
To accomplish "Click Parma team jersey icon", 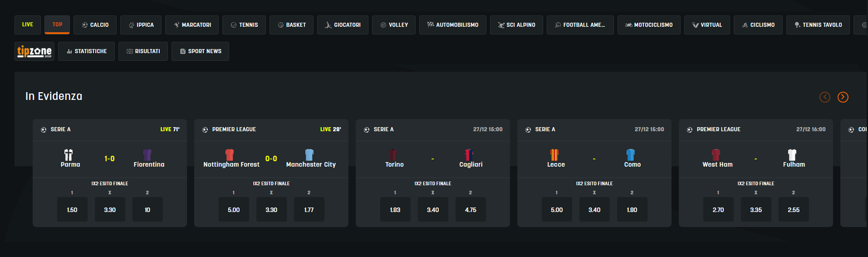I will [69, 155].
